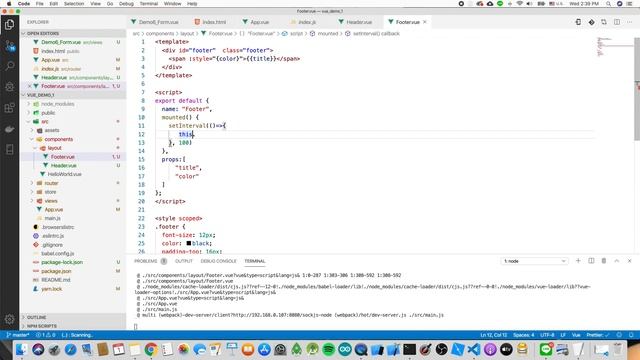Screen dimensions: 640x360
Task: Open main.js in the file tree
Action: click(x=53, y=218)
